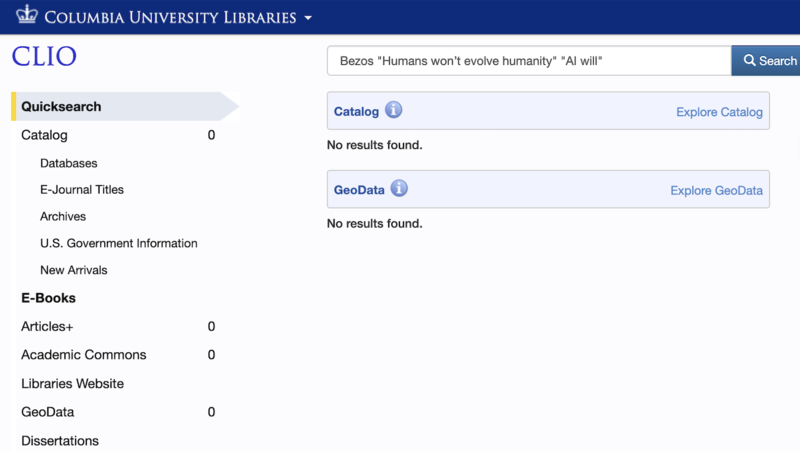The height and width of the screenshot is (453, 800).
Task: Open the Catalog info icon
Action: pyautogui.click(x=393, y=110)
